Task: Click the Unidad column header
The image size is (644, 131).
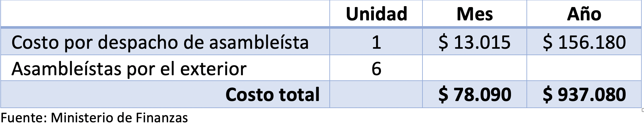Action: pyautogui.click(x=376, y=14)
